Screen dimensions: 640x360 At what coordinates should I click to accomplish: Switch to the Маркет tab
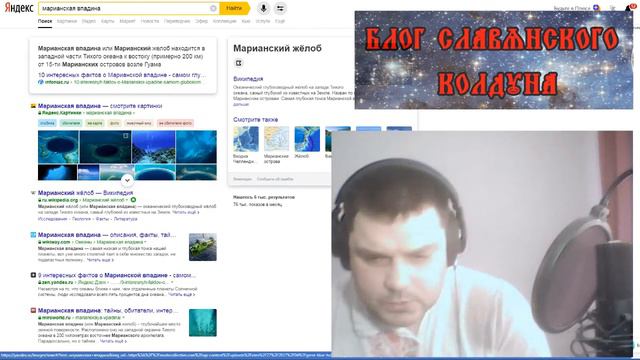[x=127, y=21]
